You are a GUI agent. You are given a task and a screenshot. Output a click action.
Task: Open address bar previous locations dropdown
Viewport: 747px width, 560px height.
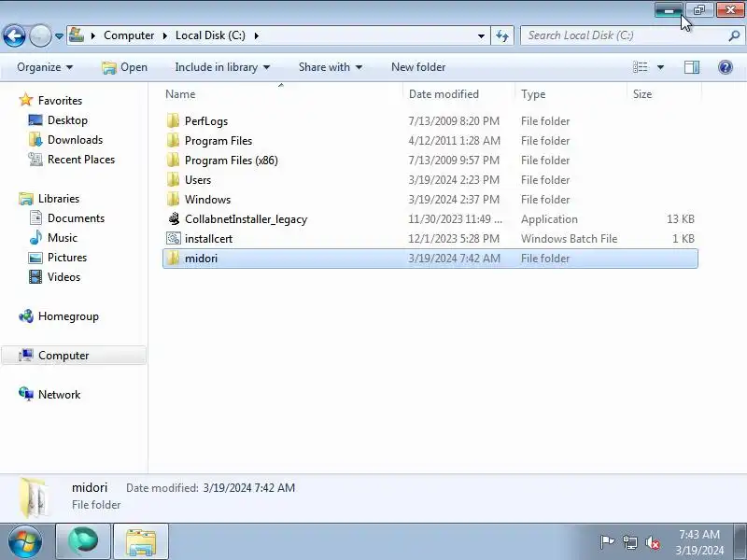tap(481, 35)
